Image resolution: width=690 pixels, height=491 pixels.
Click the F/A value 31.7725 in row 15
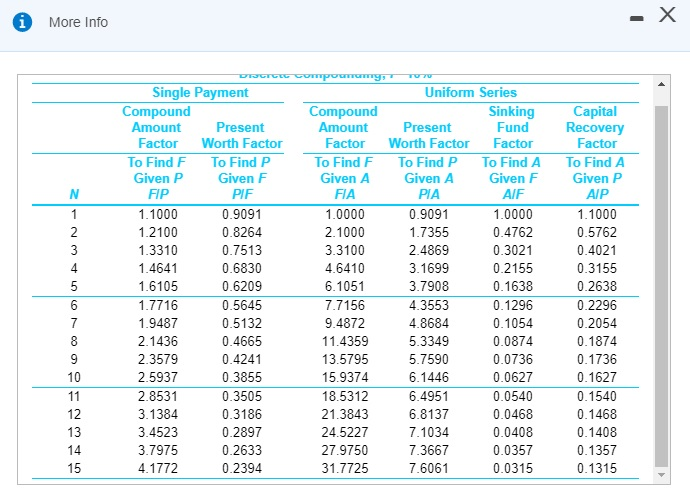[345, 468]
